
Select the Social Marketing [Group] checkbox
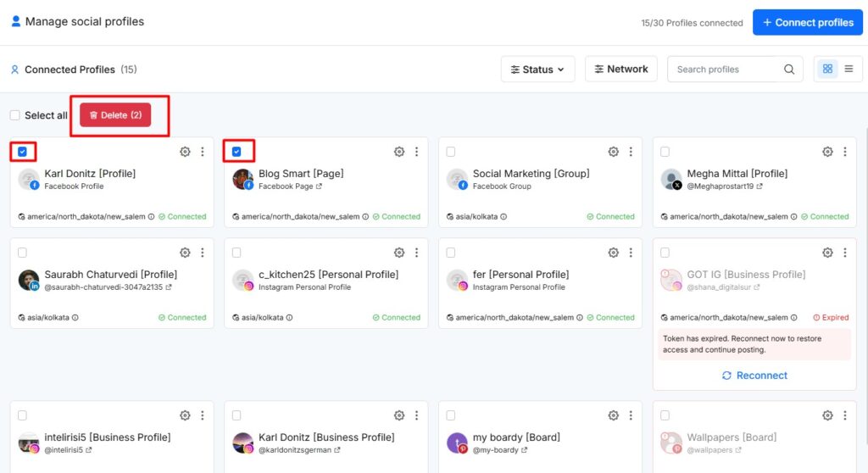(450, 152)
